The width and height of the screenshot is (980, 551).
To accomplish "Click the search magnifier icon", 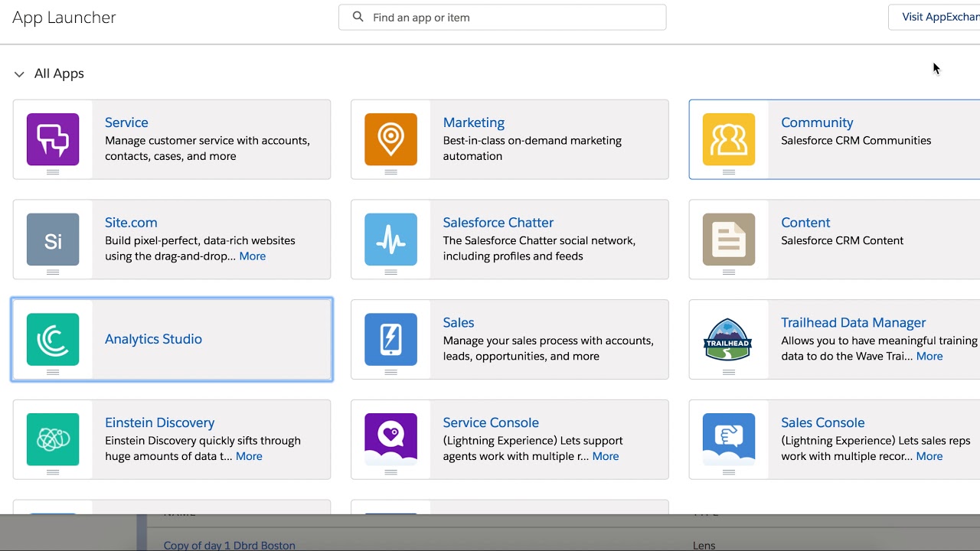I will pos(358,17).
